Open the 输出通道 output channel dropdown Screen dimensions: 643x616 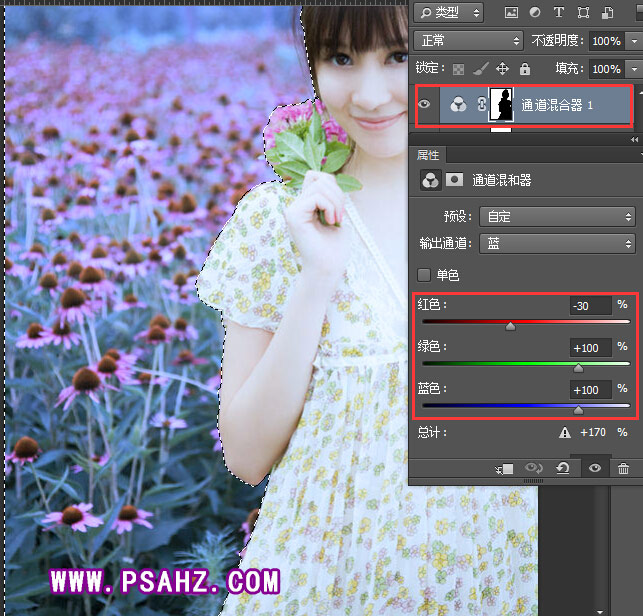557,243
